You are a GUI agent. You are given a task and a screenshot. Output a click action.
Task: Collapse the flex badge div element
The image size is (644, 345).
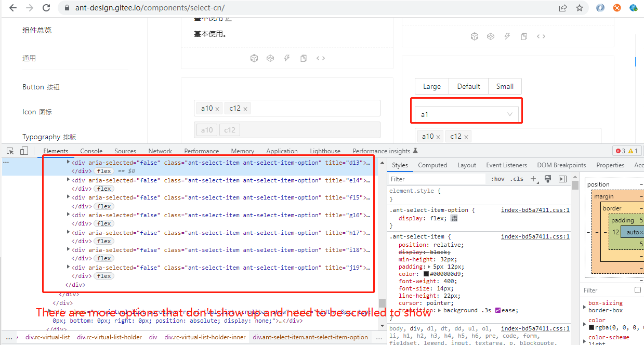103,170
